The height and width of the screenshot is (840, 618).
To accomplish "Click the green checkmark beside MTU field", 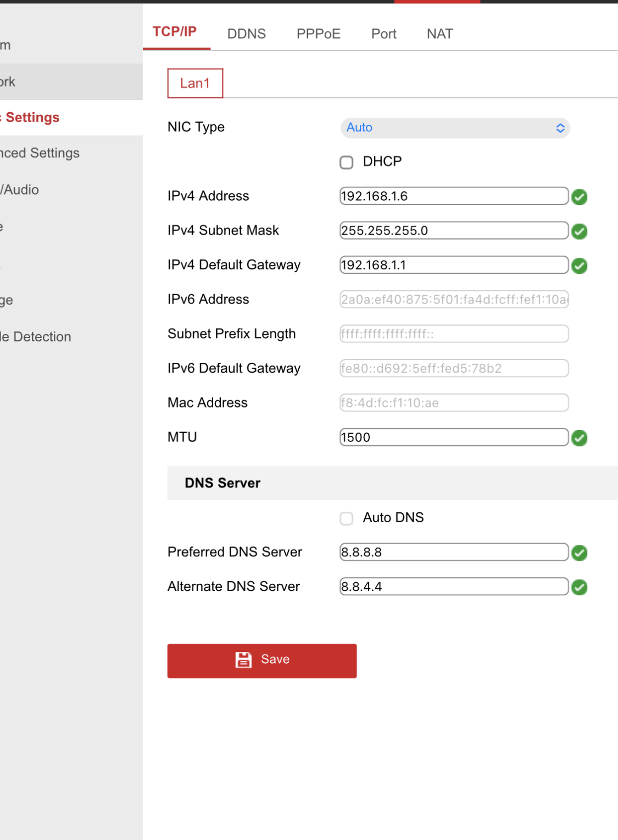I will click(x=579, y=438).
